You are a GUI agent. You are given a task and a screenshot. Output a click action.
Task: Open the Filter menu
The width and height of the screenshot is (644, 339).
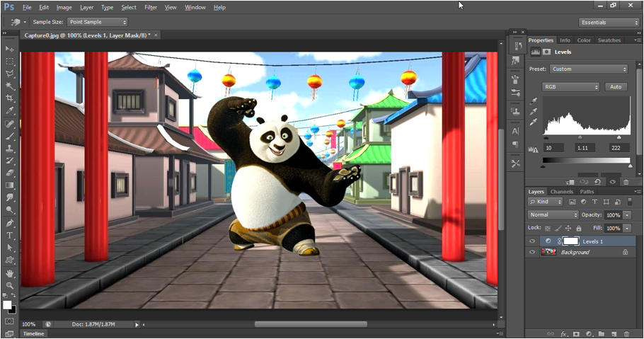pos(151,7)
